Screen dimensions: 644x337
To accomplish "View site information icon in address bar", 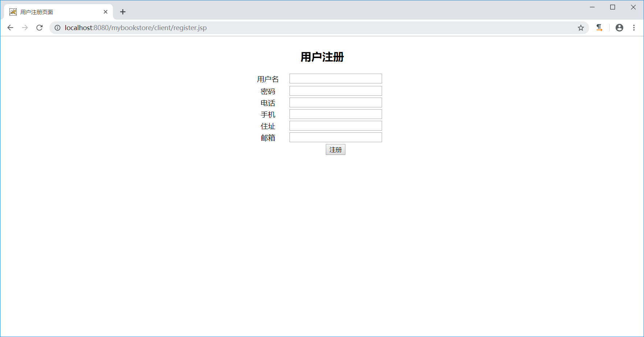I will pos(57,28).
